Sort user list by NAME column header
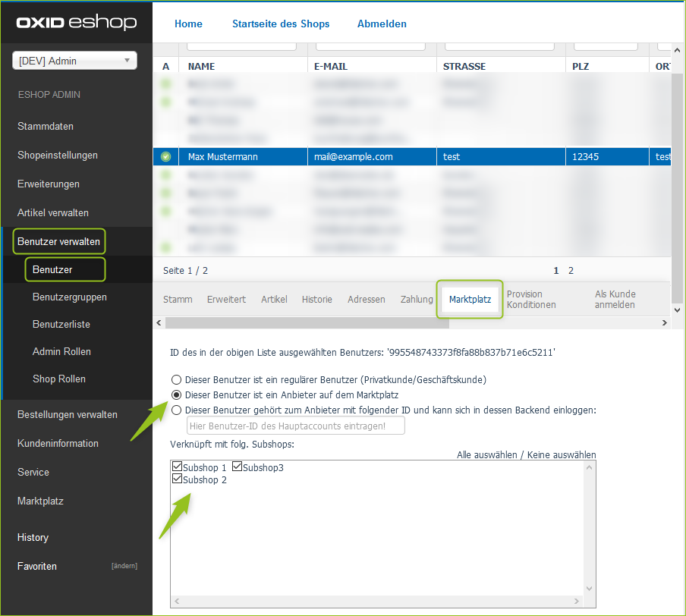Image resolution: width=686 pixels, height=616 pixels. [x=201, y=67]
